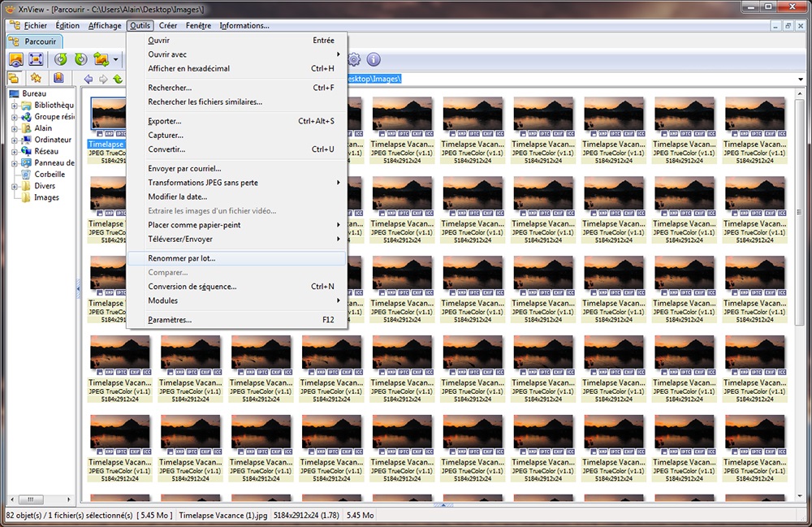812x527 pixels.
Task: Open the Transformations JPEG sans perte submenu
Action: 203,183
